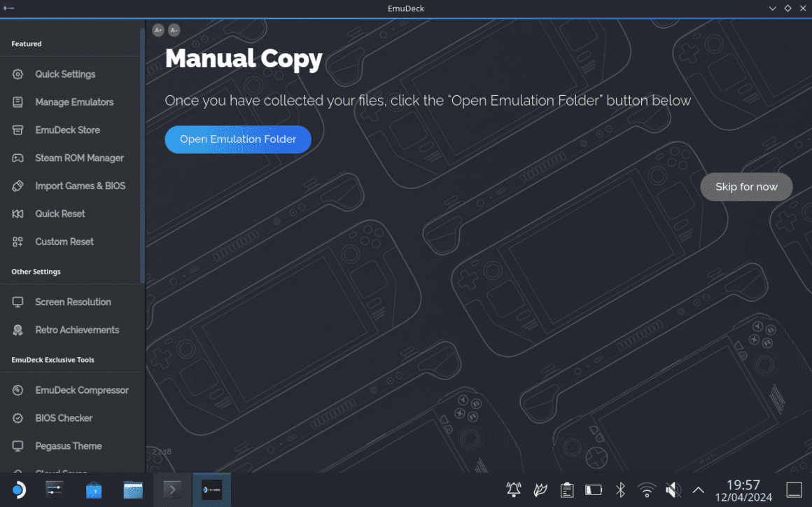Decrease font size with A- button
812x507 pixels.
(x=174, y=30)
